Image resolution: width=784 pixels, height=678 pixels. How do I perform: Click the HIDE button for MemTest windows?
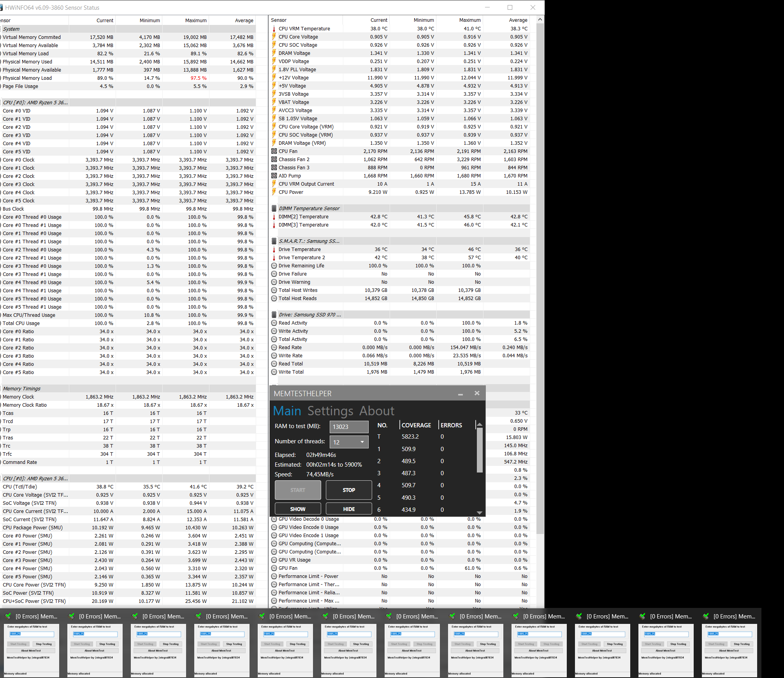(348, 509)
